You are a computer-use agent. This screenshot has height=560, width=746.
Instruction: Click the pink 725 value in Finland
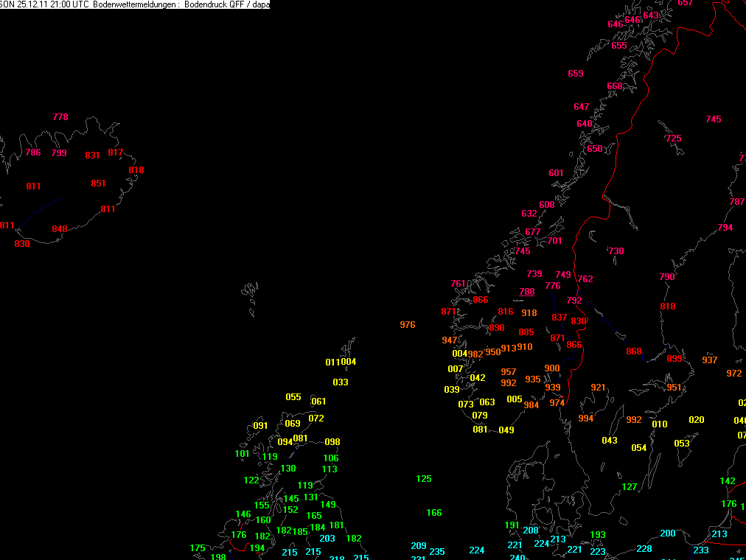[673, 139]
